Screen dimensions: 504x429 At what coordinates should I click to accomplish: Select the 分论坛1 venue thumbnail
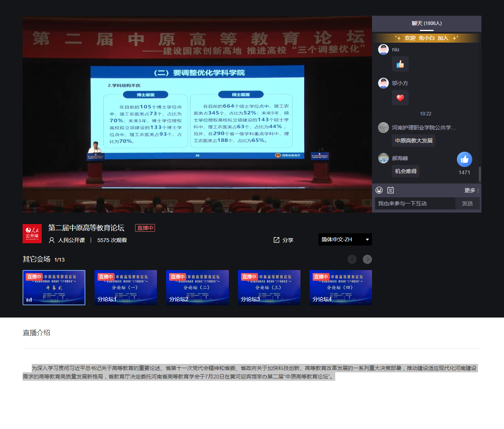[126, 287]
